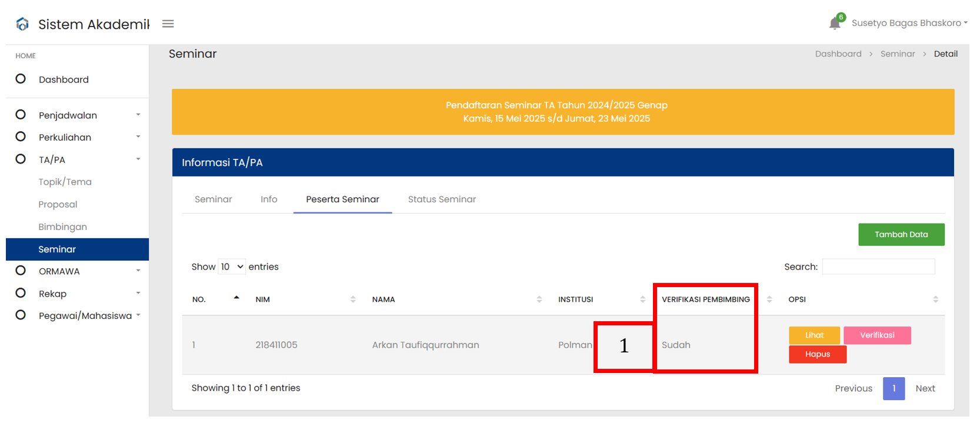Open Bimbingan in the TA/PA submenu
This screenshot has height=433, width=980.
click(63, 227)
